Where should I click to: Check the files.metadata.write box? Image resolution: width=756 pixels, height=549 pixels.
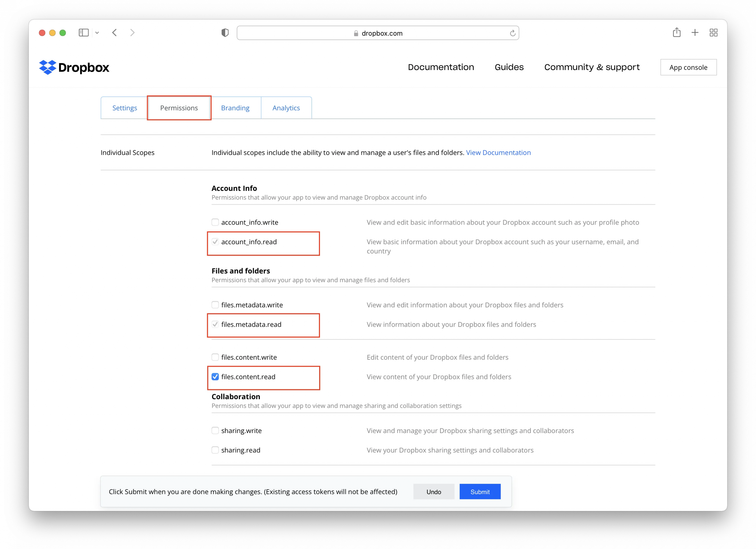click(x=215, y=305)
